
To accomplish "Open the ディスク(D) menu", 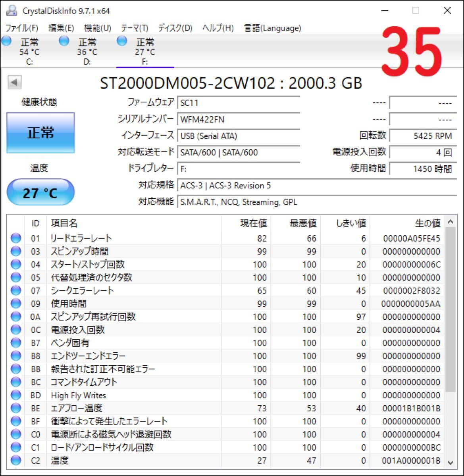I will coord(175,28).
